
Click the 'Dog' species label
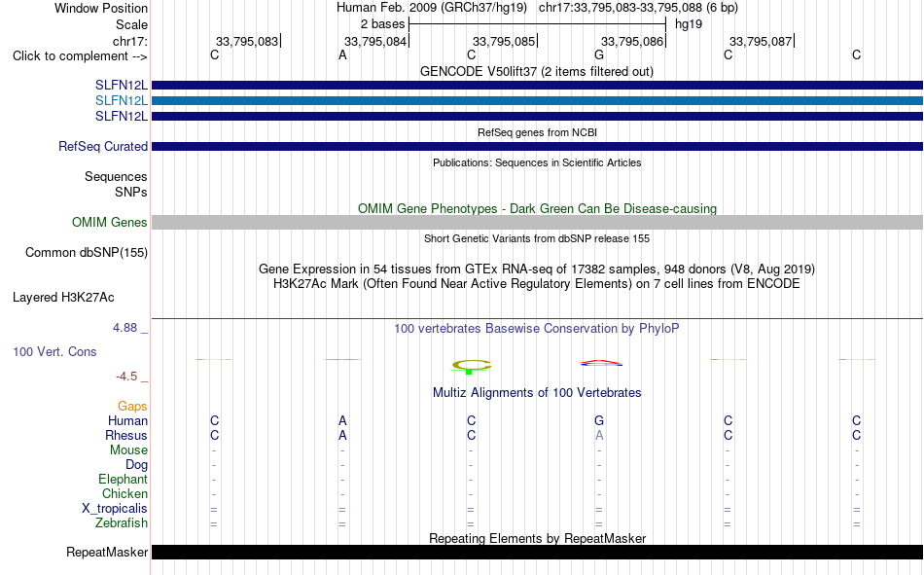(137, 465)
